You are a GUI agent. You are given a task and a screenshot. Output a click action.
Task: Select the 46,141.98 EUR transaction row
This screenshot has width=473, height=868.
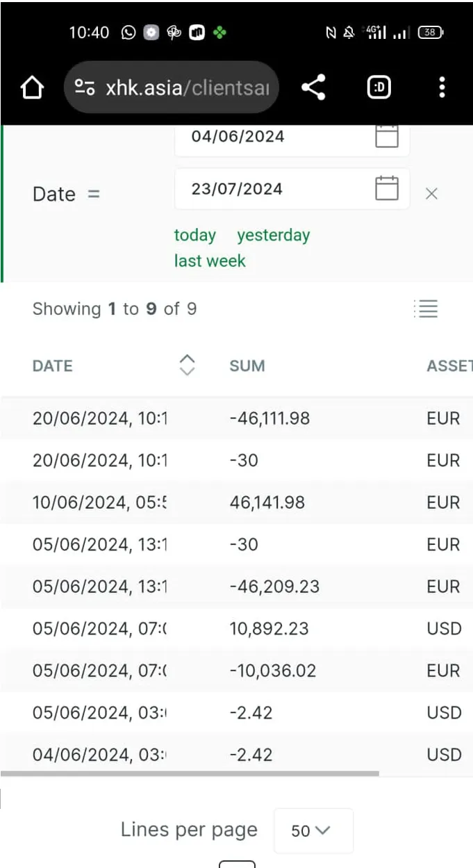click(x=236, y=502)
